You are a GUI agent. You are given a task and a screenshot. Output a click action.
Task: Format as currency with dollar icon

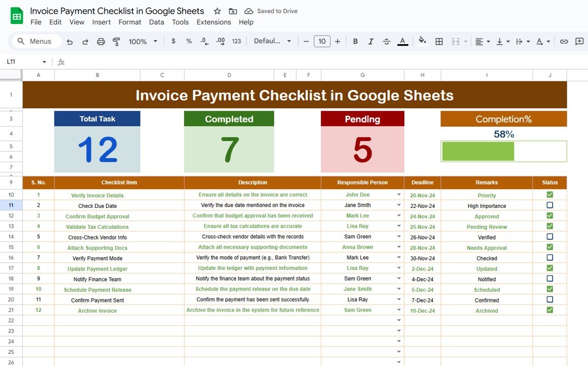(173, 41)
